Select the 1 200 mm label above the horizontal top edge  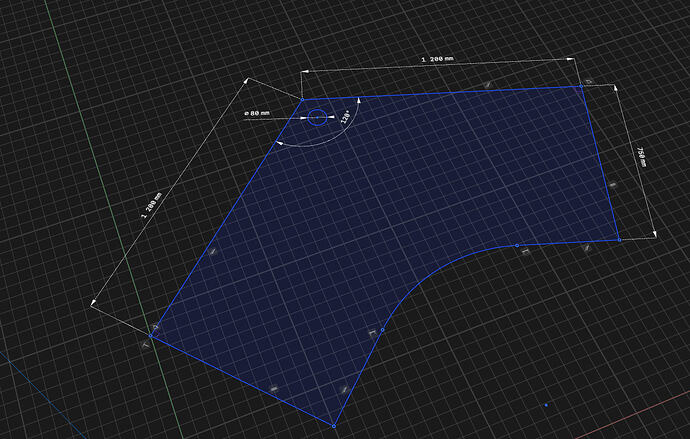point(437,59)
